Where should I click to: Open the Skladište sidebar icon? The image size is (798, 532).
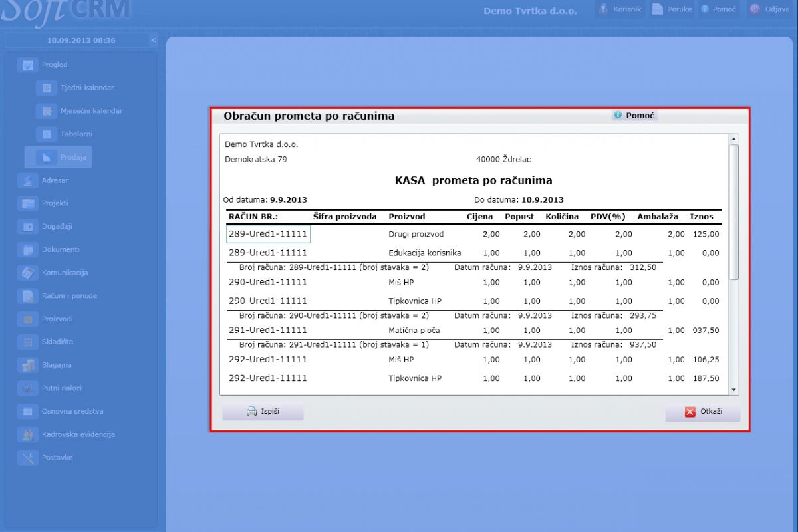(28, 342)
